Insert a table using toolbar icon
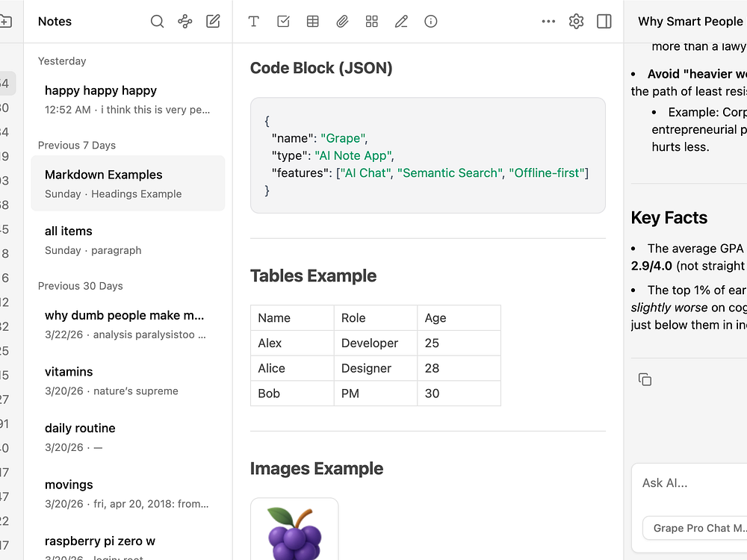This screenshot has width=747, height=560. [x=313, y=22]
